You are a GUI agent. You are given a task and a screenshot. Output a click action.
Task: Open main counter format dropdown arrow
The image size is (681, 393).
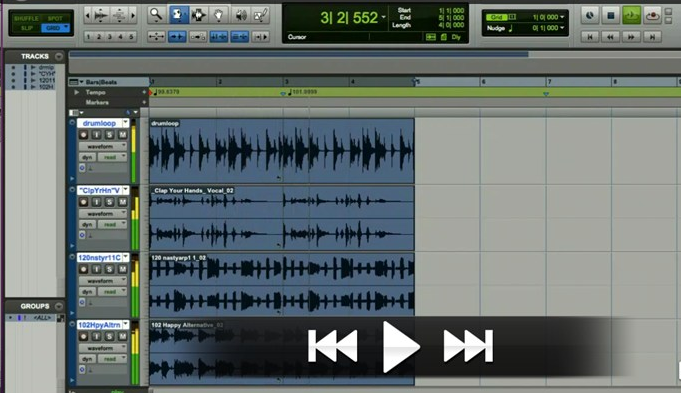(x=383, y=18)
